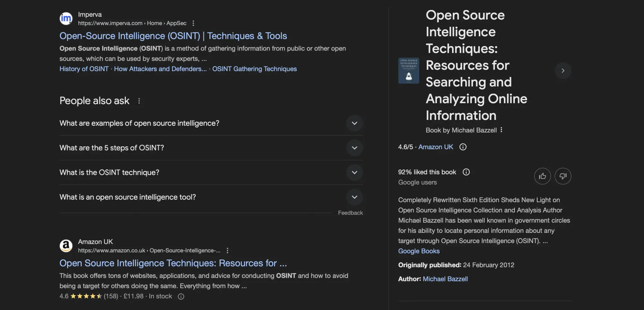Open the Michael Bazzell author link
The image size is (644, 310).
point(445,279)
